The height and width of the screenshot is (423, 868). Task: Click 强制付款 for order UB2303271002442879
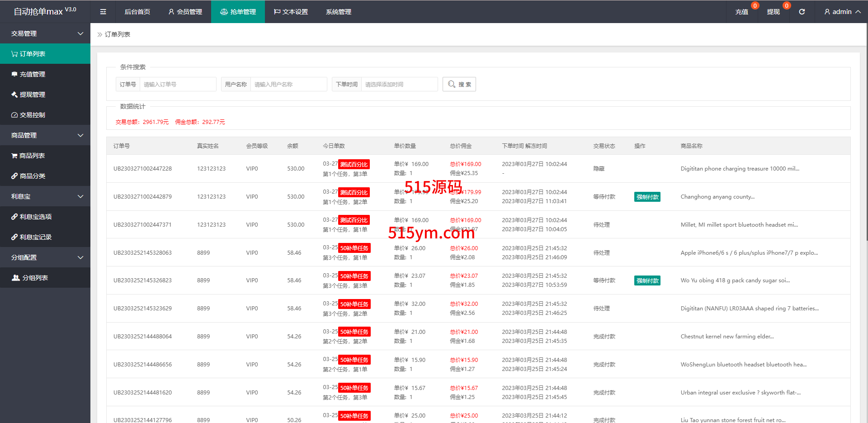(x=647, y=197)
